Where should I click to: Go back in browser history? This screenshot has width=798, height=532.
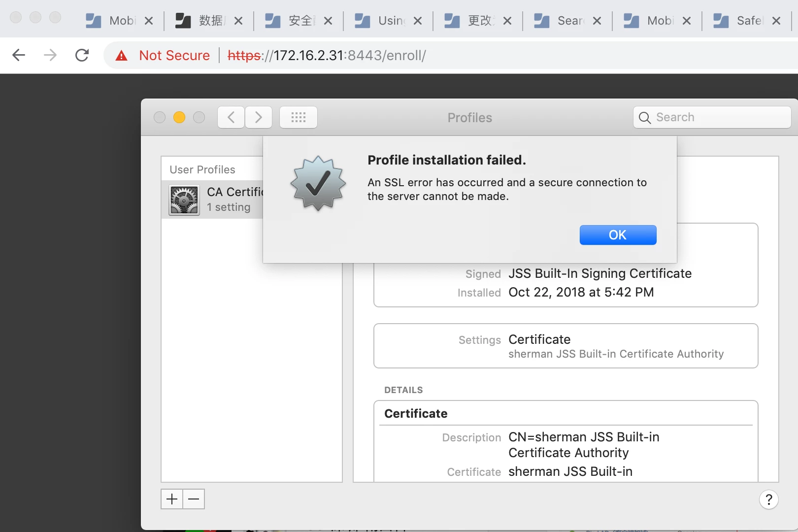19,55
